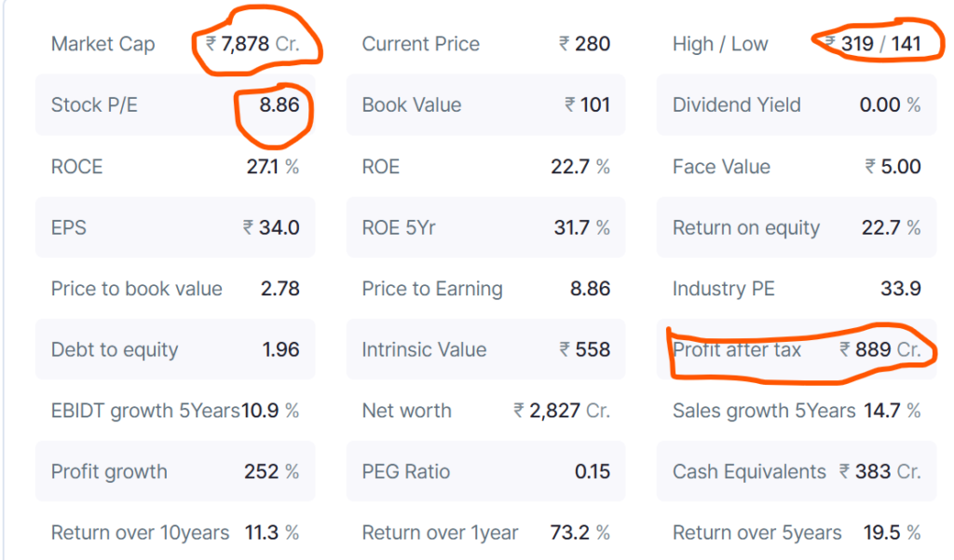Select the Return over 1year label

coord(440,533)
